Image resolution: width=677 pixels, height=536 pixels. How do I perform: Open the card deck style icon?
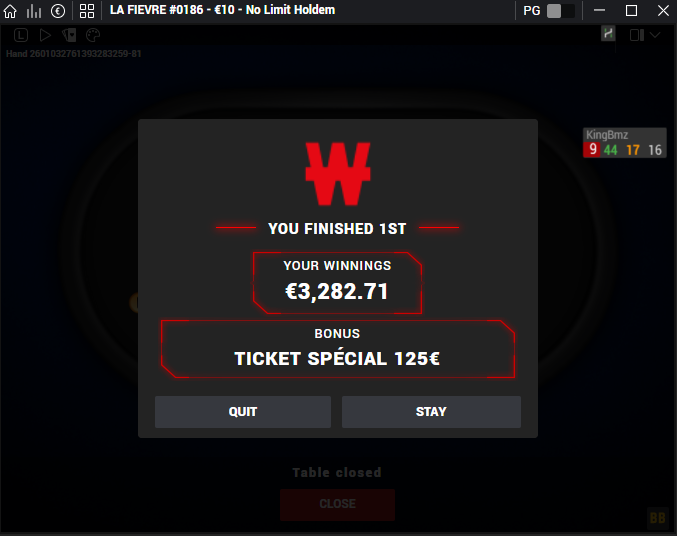[69, 35]
